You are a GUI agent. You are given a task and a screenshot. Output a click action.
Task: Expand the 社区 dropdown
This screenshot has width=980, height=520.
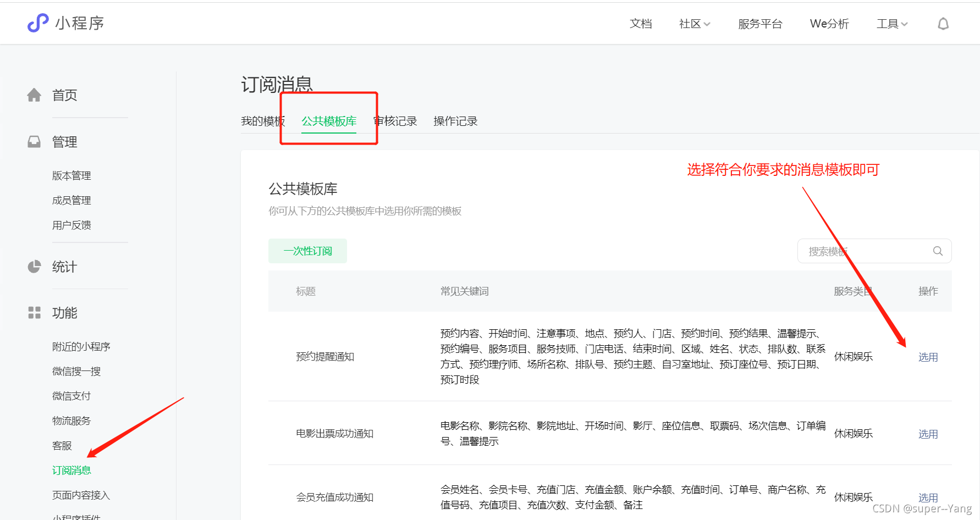tap(694, 24)
